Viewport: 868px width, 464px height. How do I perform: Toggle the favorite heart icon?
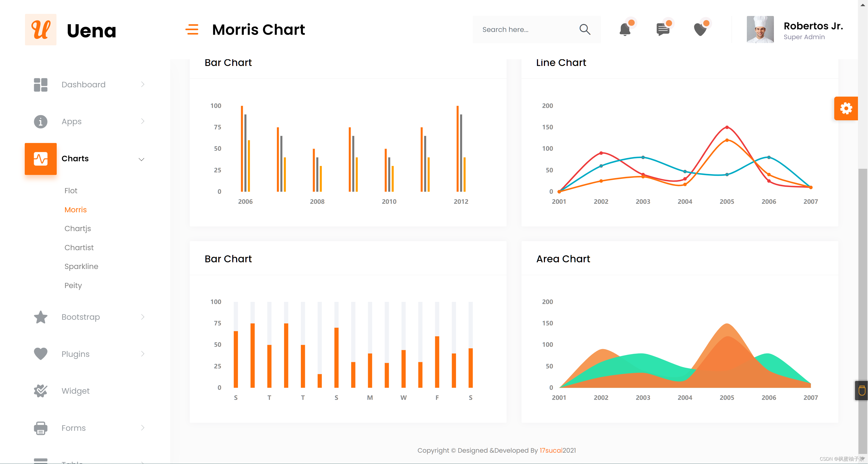[x=700, y=29]
